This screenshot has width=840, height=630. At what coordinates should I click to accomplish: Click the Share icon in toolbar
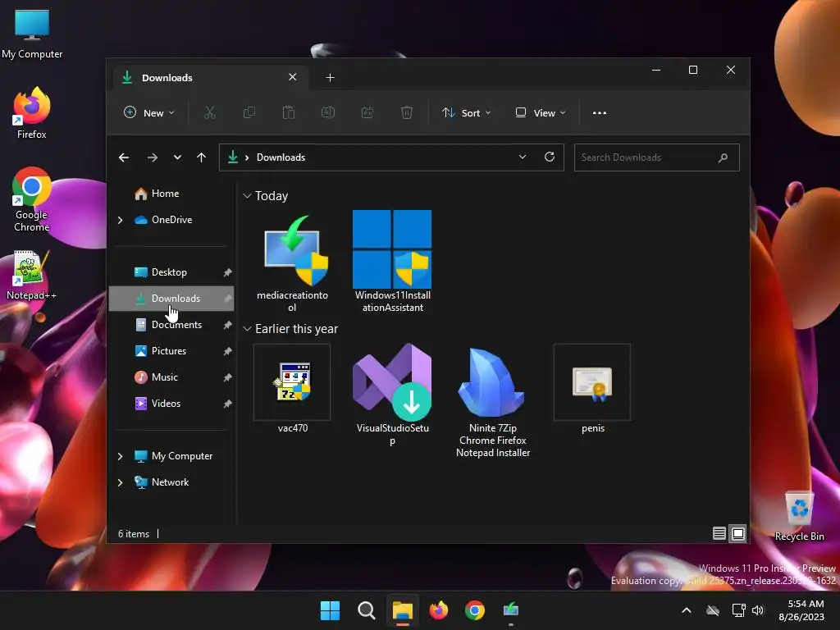coord(367,112)
